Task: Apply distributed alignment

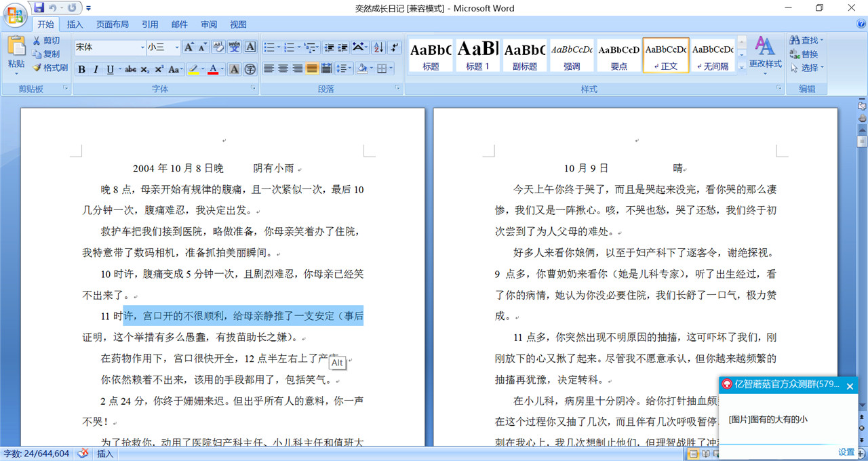Action: pyautogui.click(x=326, y=68)
